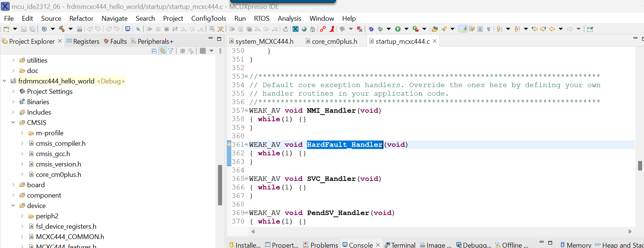Collapse the frdmmcxc444_hello_world project
This screenshot has height=248, width=644.
(4, 81)
